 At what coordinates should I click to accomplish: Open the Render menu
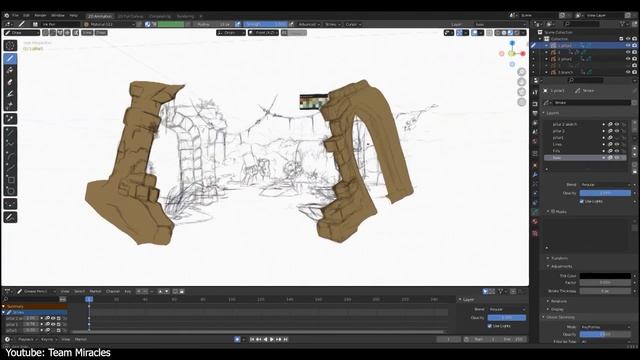click(x=40, y=16)
